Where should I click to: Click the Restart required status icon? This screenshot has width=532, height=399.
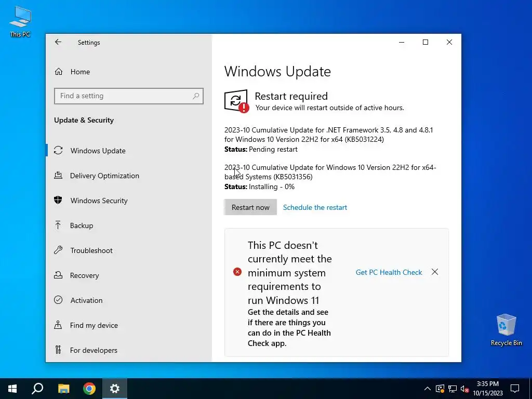click(236, 101)
